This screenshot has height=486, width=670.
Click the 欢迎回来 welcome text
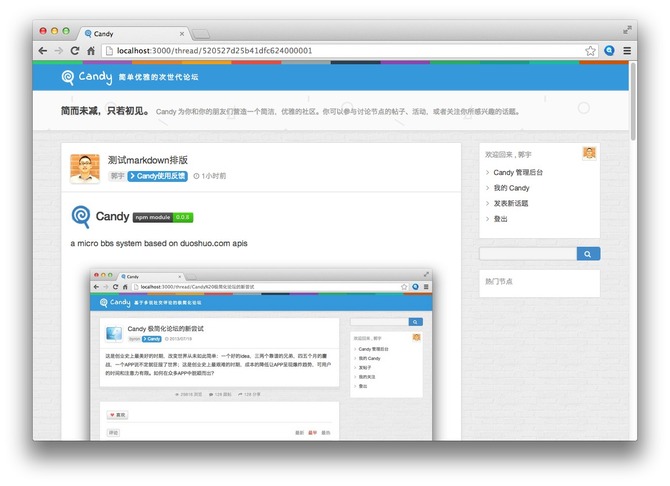[508, 154]
